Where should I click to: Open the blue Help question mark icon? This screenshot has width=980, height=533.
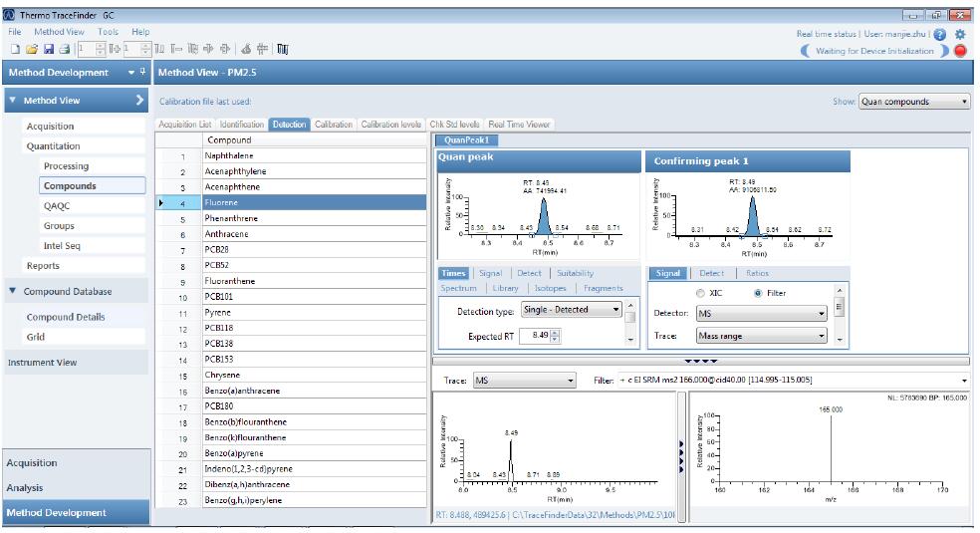tap(940, 33)
